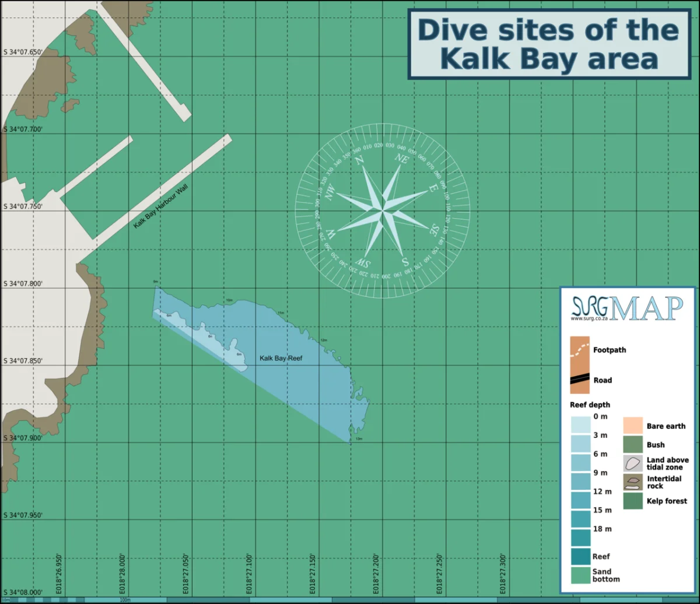Click the latitude label S 34°07.650'
Image resolution: width=700 pixels, height=604 pixels.
point(23,52)
